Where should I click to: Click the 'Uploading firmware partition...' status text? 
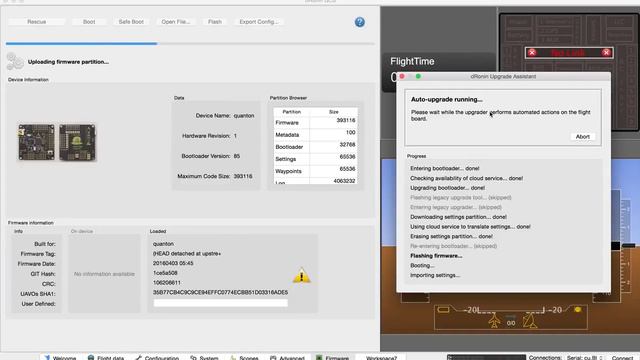point(68,62)
